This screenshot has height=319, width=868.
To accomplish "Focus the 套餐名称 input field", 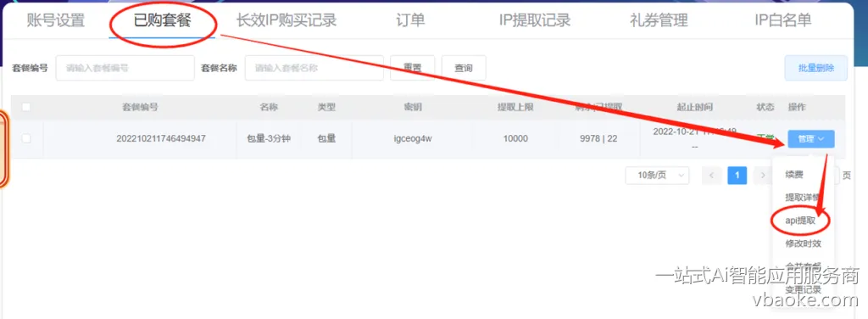I will 314,68.
